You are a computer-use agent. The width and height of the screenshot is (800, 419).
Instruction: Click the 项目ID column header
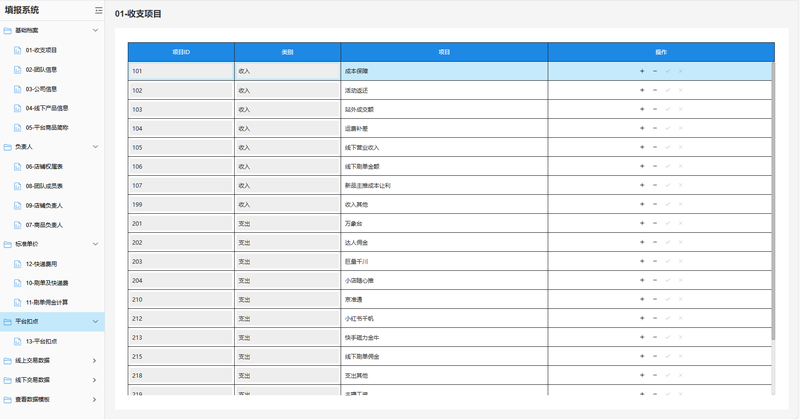coord(181,52)
